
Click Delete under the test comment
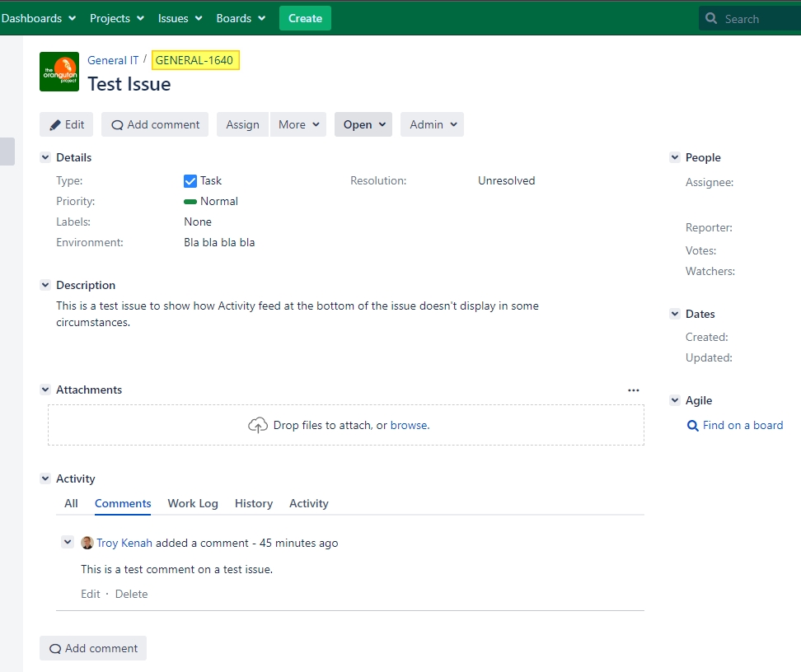(131, 594)
